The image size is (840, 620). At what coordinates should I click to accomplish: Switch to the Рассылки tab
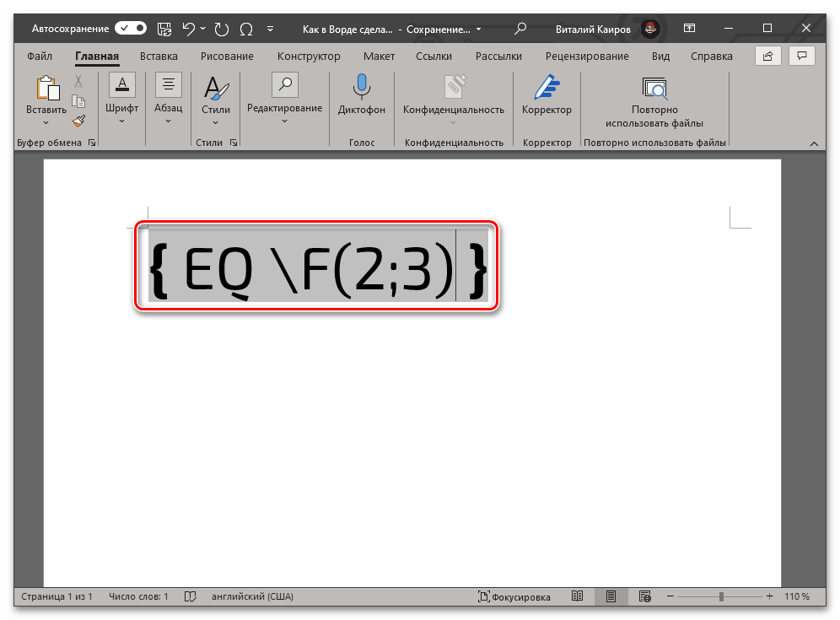coord(498,56)
